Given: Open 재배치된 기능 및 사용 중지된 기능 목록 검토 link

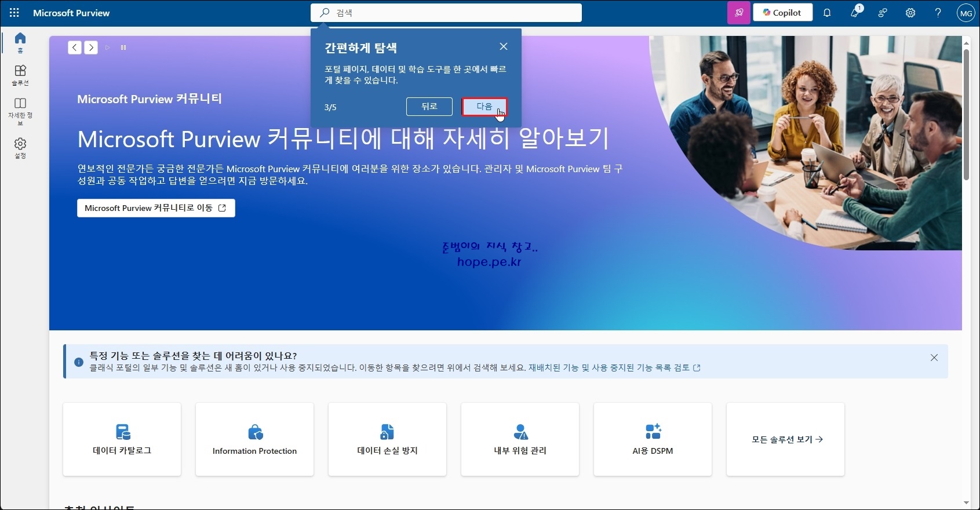Looking at the screenshot, I should (x=614, y=367).
